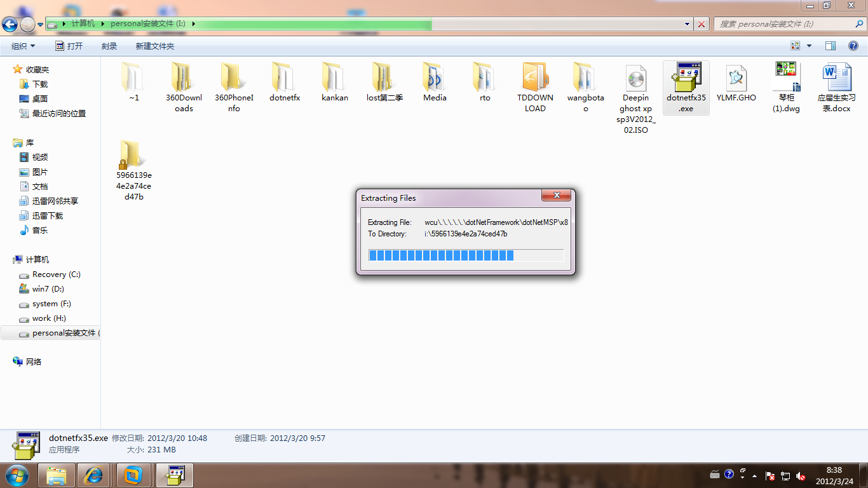Expand the view options dropdown arrow
The image size is (868, 488).
coord(809,46)
